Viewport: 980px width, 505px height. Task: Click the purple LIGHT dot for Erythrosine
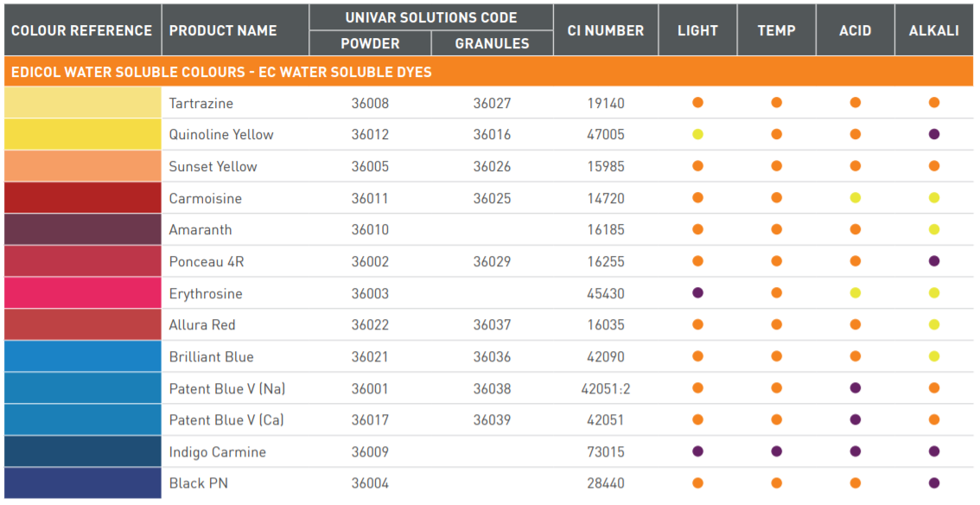(x=697, y=292)
